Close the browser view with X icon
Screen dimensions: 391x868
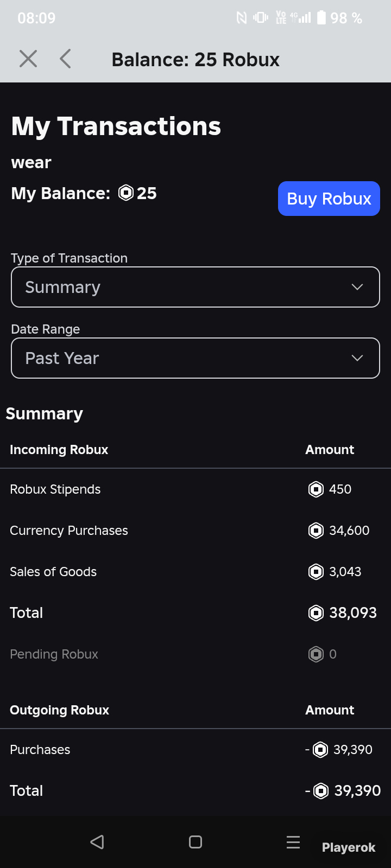pyautogui.click(x=28, y=59)
